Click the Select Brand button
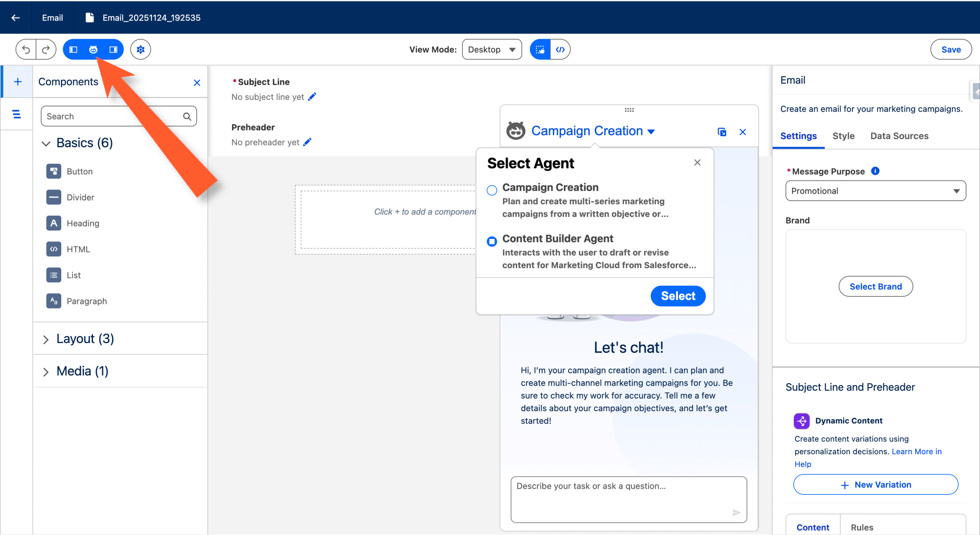Screen dimensions: 980x535 [x=875, y=286]
